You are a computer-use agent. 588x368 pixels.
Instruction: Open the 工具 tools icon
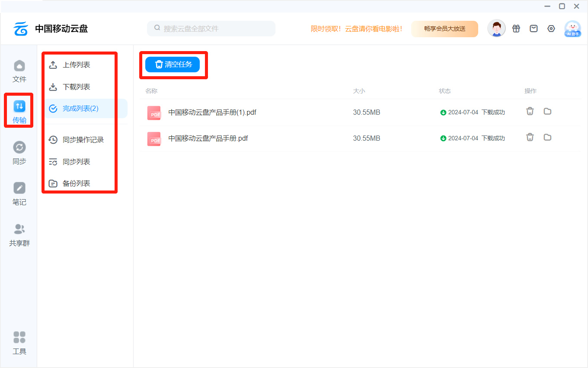click(19, 343)
